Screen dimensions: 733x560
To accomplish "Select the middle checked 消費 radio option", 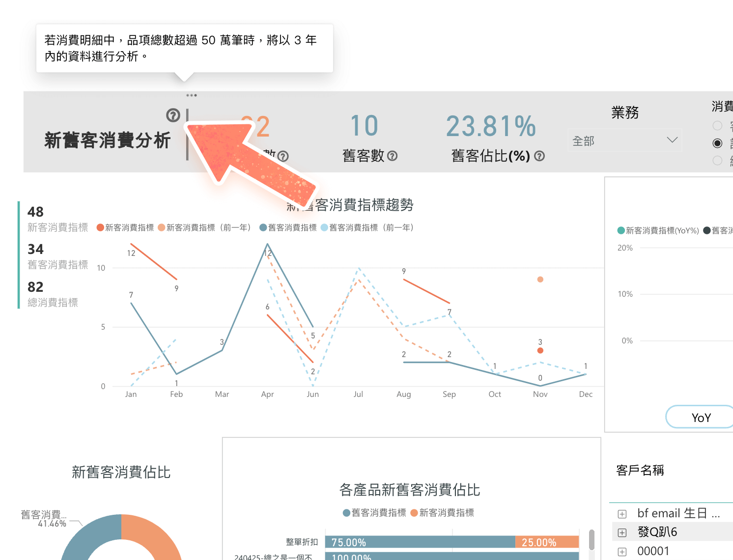I will point(717,143).
